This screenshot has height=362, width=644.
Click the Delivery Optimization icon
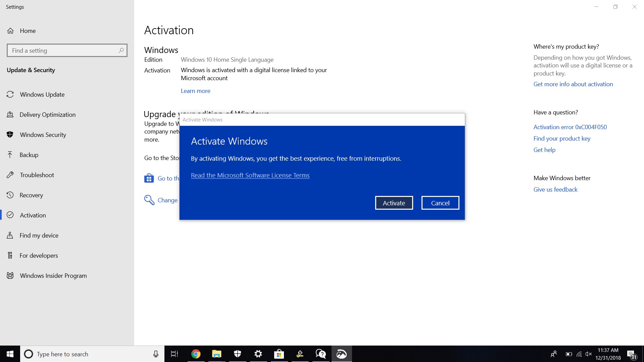(10, 114)
